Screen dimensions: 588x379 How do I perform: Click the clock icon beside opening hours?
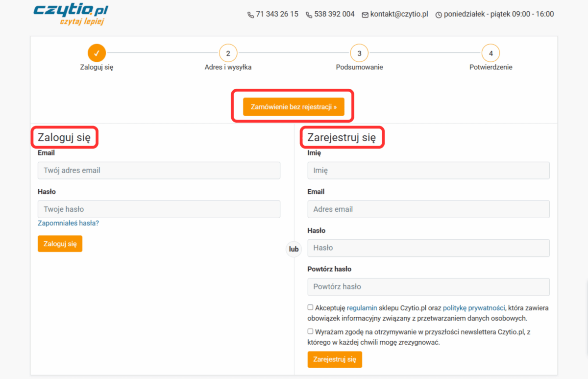point(439,15)
